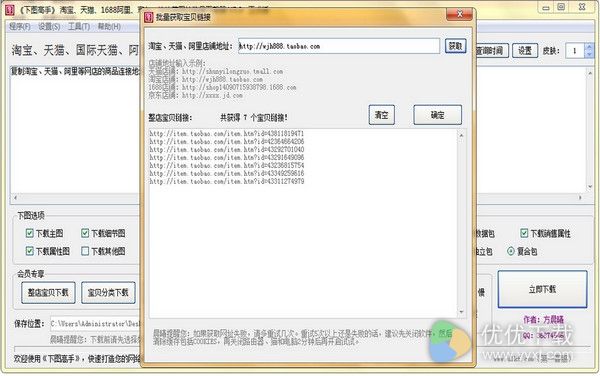The image size is (600, 376).
Task: Click the 京东店铺 example address line
Action: tap(196, 96)
